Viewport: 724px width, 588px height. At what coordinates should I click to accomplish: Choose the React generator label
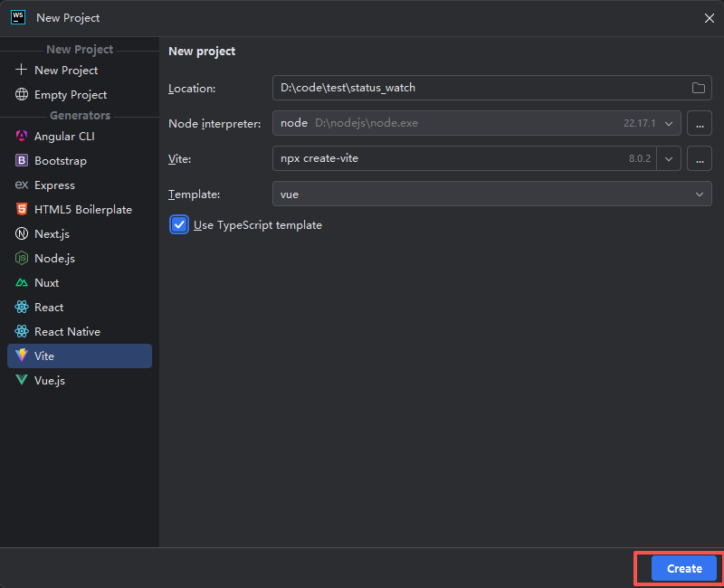click(49, 308)
